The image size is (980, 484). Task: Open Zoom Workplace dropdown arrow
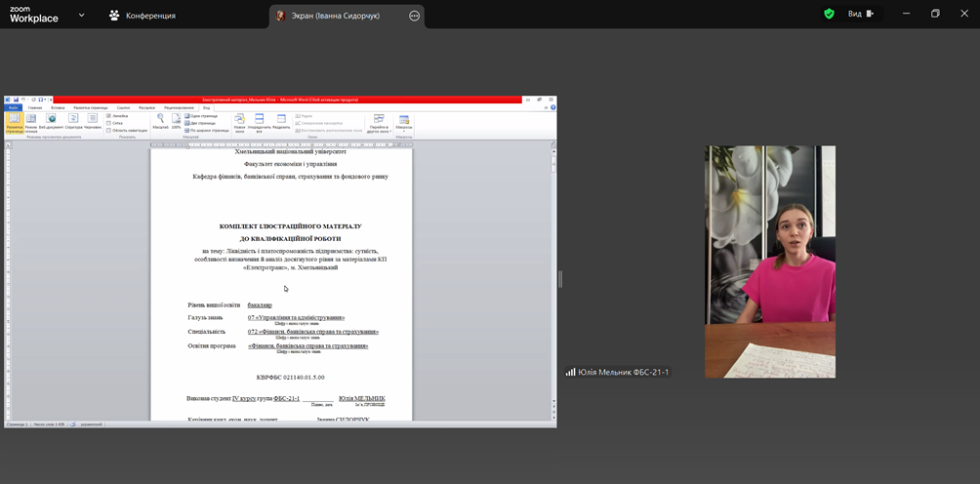coord(81,15)
